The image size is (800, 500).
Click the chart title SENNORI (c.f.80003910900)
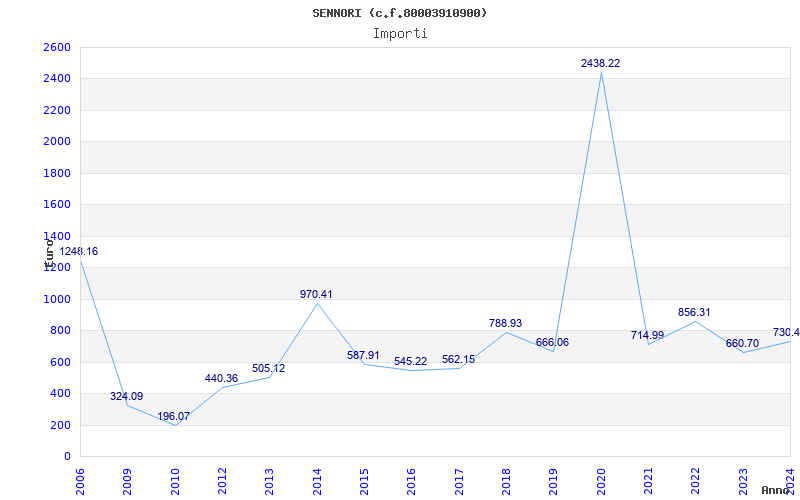[x=399, y=13]
